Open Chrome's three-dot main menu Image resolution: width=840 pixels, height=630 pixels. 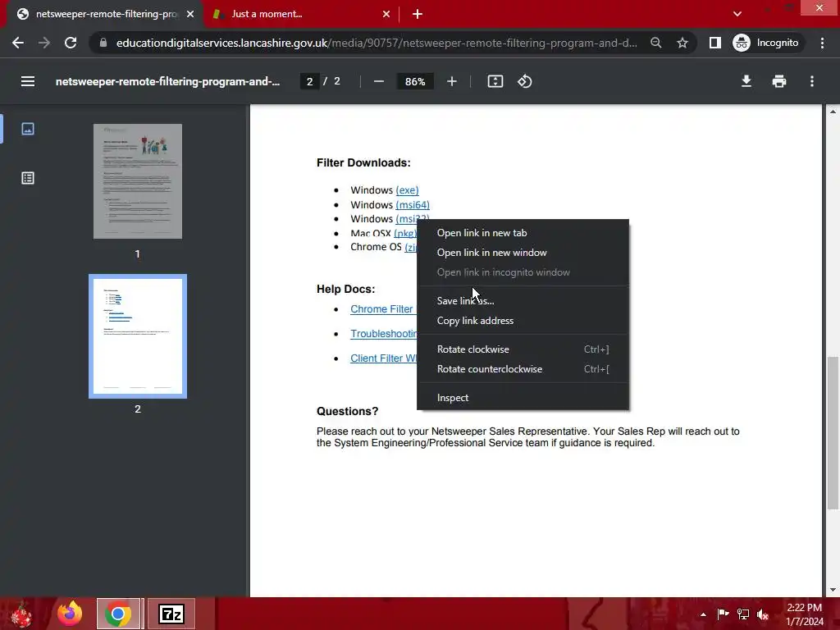pyautogui.click(x=822, y=43)
